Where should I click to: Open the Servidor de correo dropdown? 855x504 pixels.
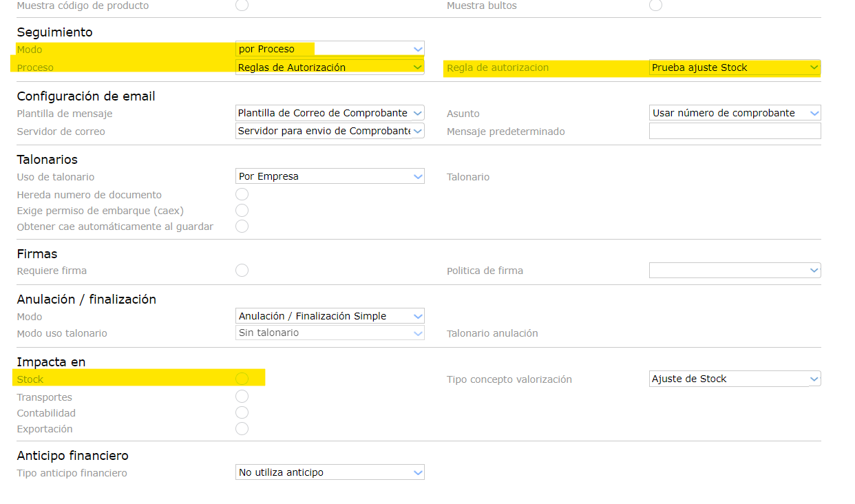[x=330, y=131]
